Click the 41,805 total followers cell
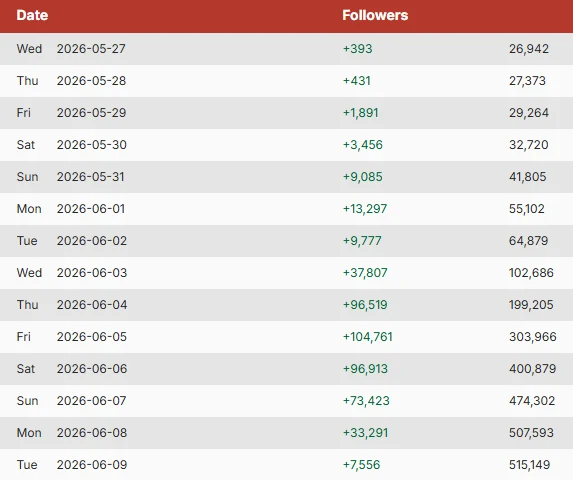Screen dimensions: 573x480 tap(527, 177)
